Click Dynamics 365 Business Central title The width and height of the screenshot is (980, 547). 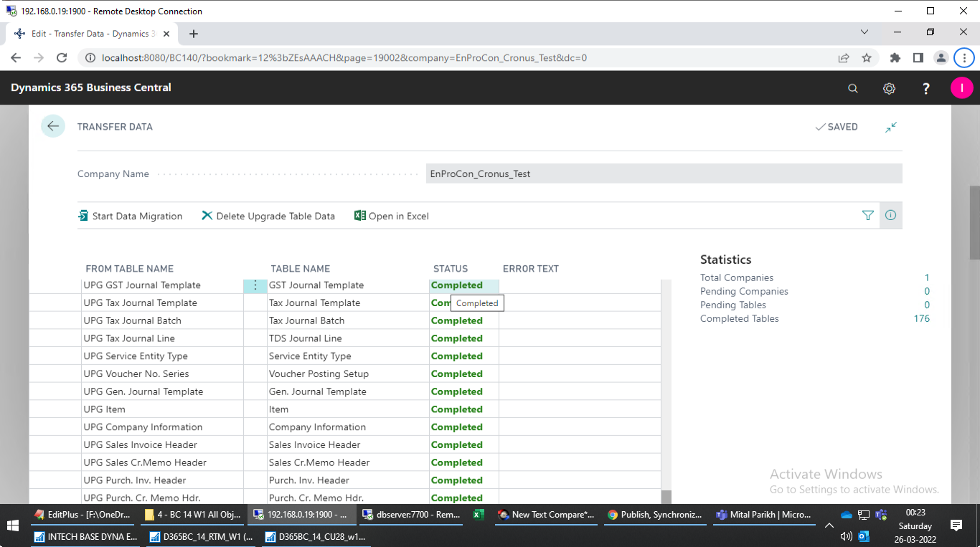[91, 87]
